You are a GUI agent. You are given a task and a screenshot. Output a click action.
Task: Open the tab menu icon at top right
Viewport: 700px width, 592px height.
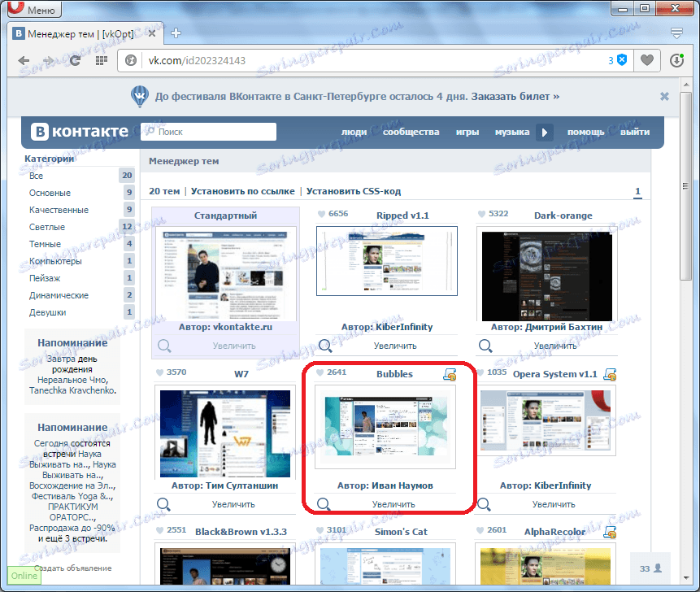676,33
